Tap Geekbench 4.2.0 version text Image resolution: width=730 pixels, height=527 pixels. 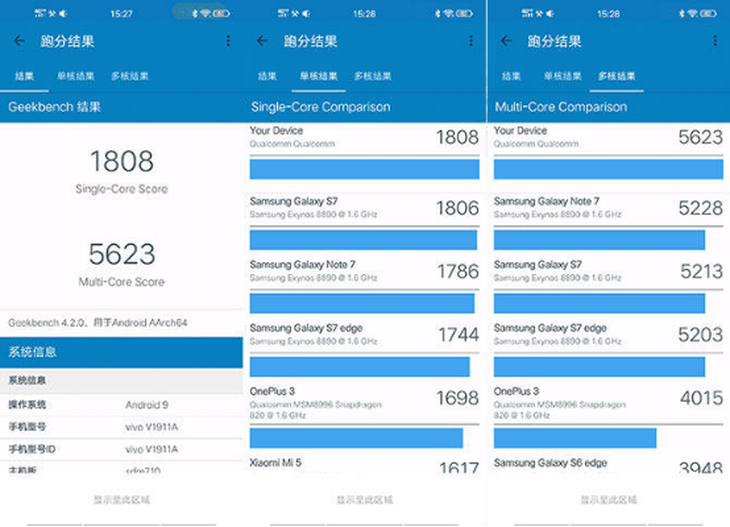tap(98, 323)
